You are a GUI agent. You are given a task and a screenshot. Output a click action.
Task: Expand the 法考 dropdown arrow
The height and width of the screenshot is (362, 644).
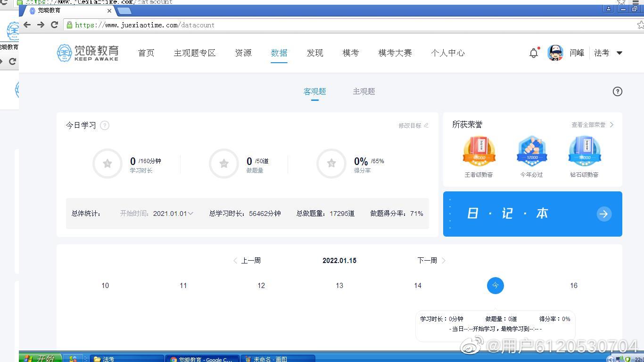pos(619,53)
